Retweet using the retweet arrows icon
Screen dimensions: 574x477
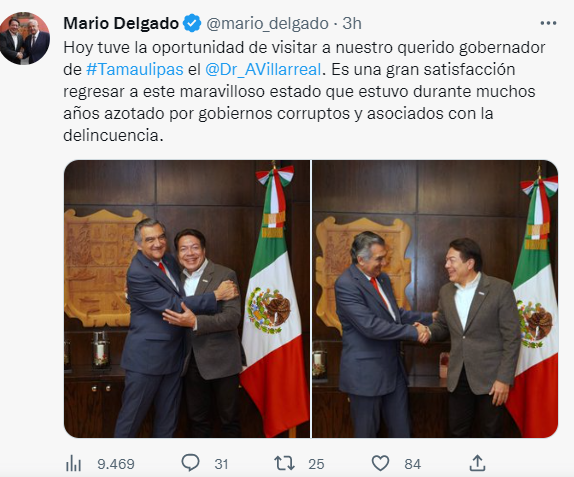point(284,463)
